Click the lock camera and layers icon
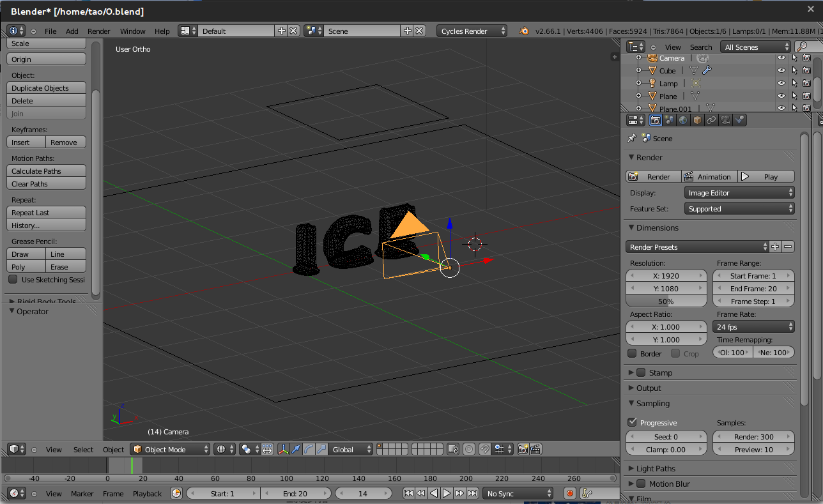This screenshot has height=504, width=823. pos(453,449)
